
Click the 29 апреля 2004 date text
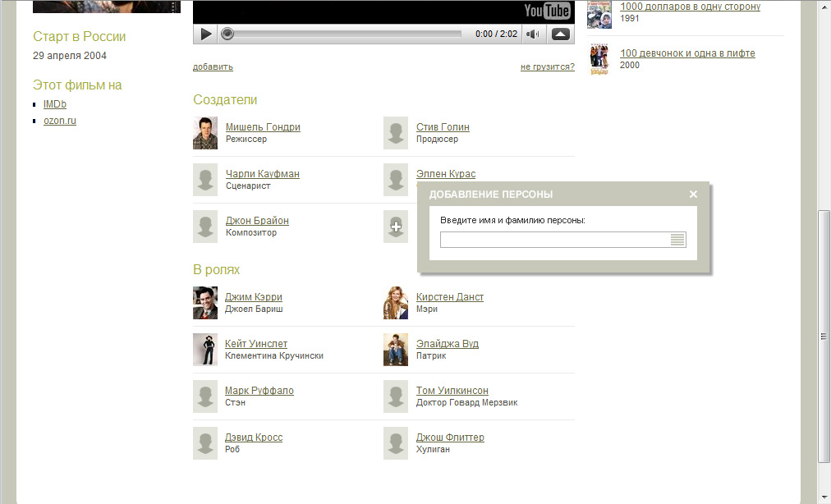(x=70, y=56)
